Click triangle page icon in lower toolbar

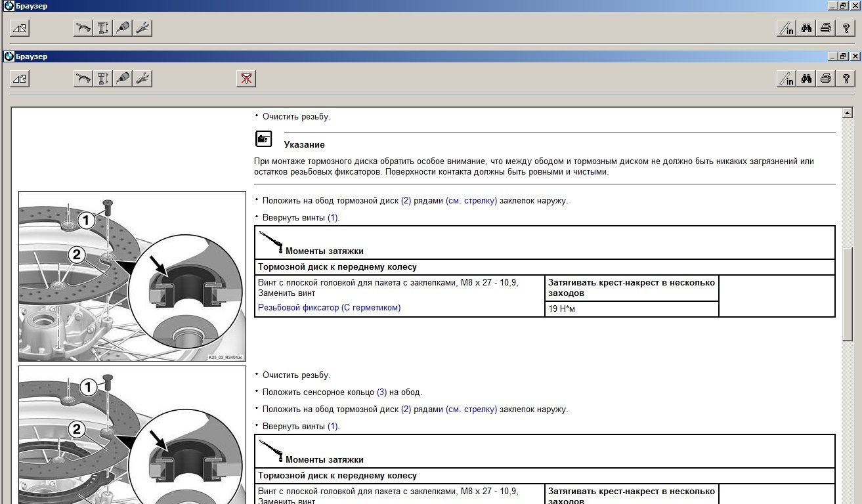(20, 79)
